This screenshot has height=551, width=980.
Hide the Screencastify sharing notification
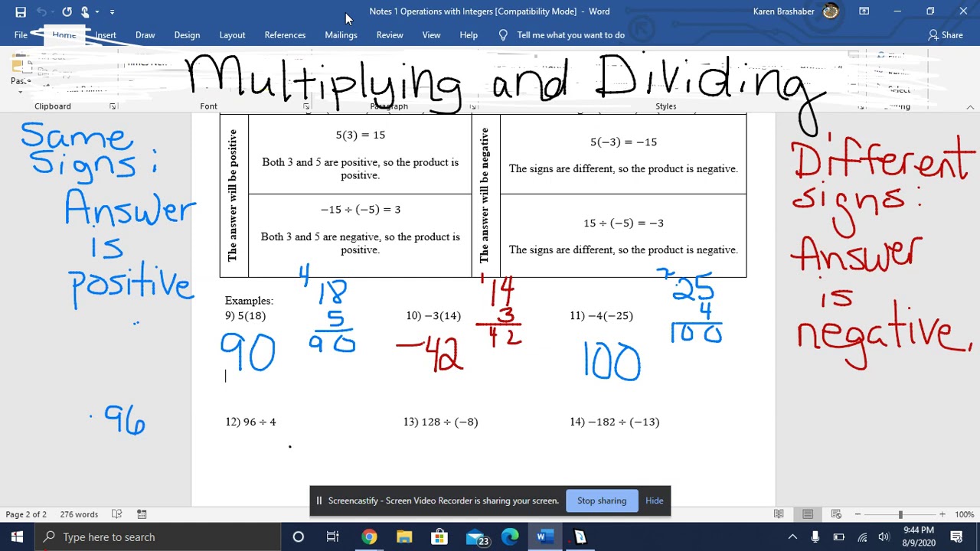(654, 501)
